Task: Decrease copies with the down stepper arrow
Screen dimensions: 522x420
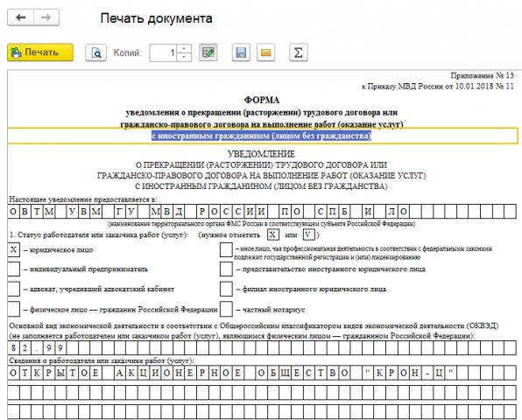Action: [184, 57]
